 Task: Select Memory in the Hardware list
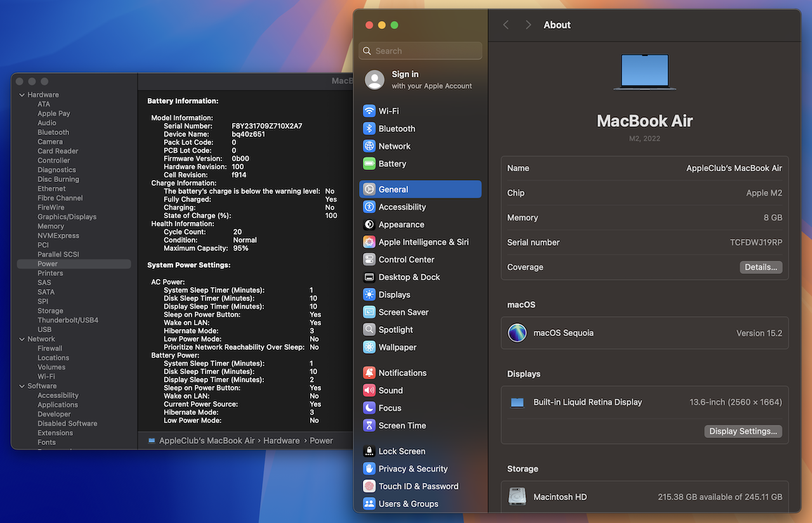click(51, 226)
